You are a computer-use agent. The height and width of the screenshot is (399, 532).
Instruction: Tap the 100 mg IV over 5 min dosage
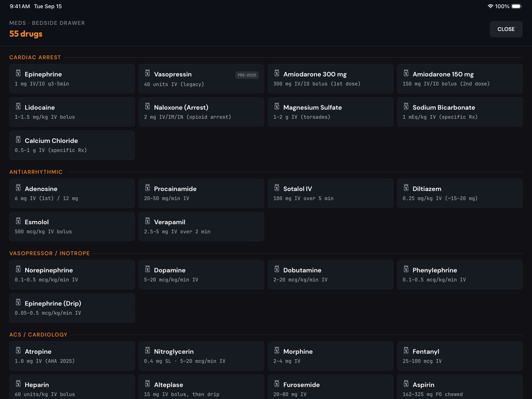click(303, 199)
